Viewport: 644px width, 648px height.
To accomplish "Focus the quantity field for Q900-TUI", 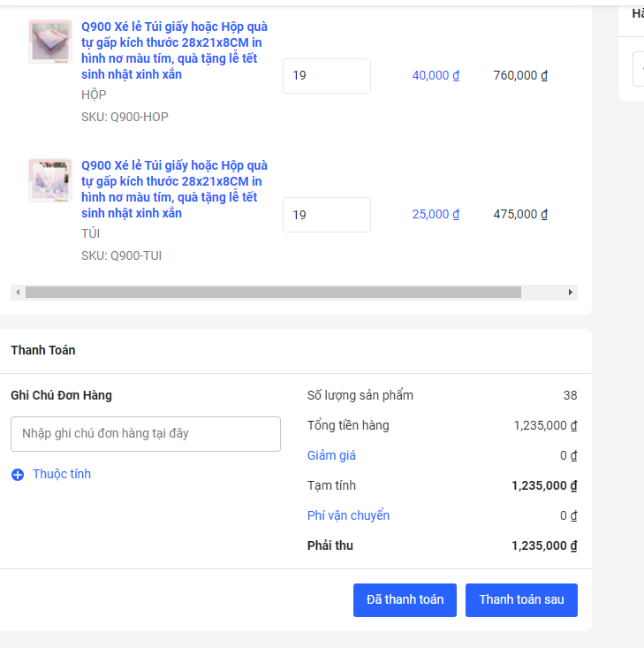I will (x=327, y=215).
